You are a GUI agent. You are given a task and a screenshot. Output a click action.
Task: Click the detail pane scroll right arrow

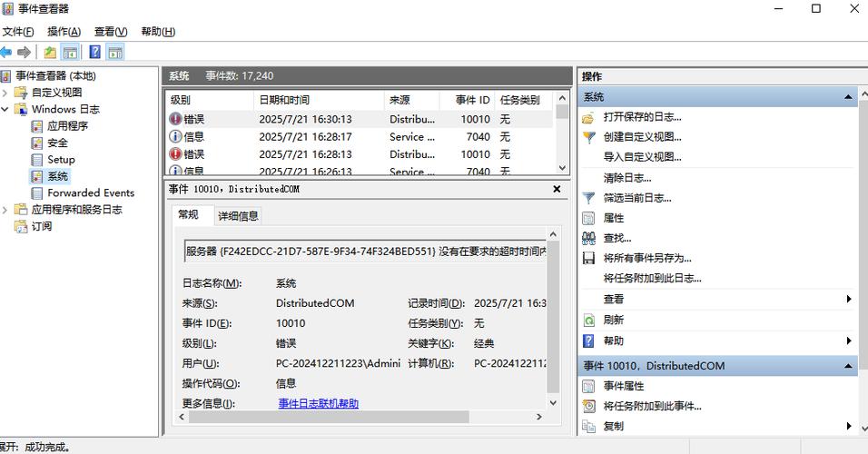(x=539, y=417)
